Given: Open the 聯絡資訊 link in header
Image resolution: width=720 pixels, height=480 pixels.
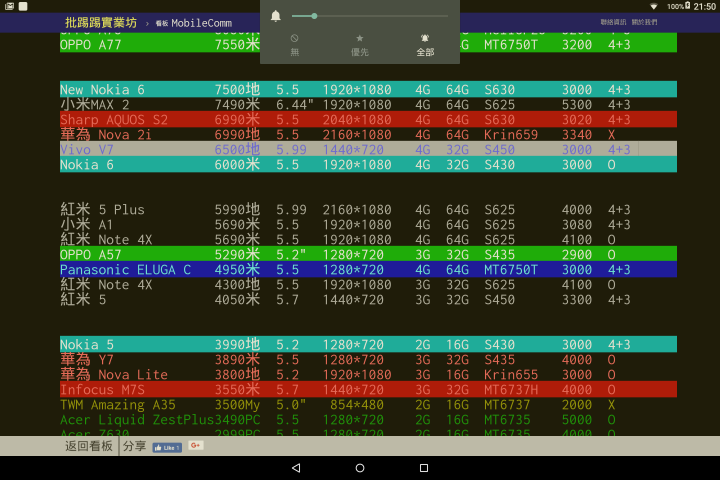Looking at the screenshot, I should [613, 22].
